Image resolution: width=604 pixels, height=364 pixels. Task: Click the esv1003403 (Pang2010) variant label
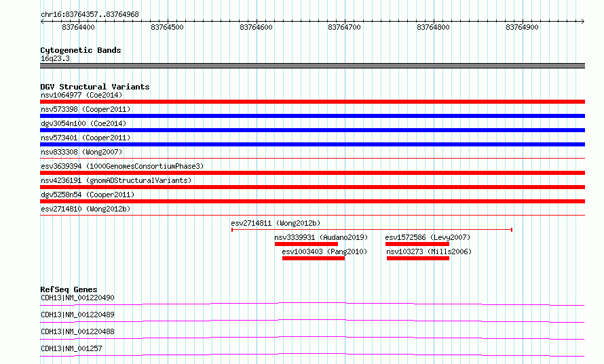coord(324,251)
